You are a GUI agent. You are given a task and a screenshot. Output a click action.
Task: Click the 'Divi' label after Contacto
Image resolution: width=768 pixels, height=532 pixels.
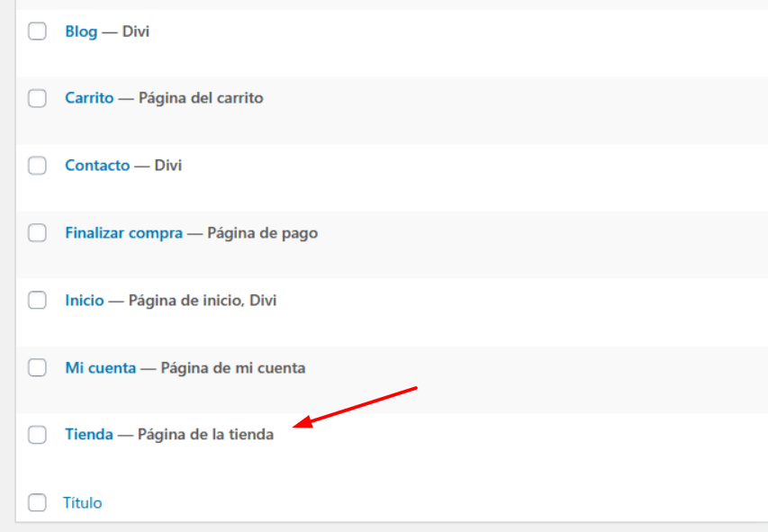coord(168,165)
